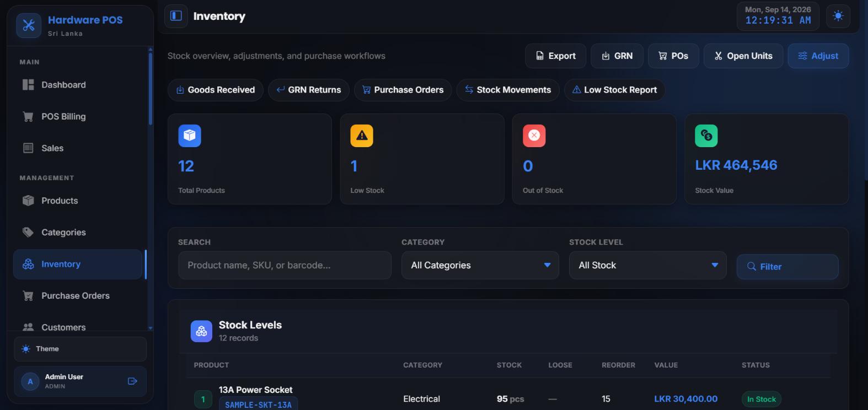Expand the All Categories dropdown
Screen dimensions: 868x410
(480, 266)
